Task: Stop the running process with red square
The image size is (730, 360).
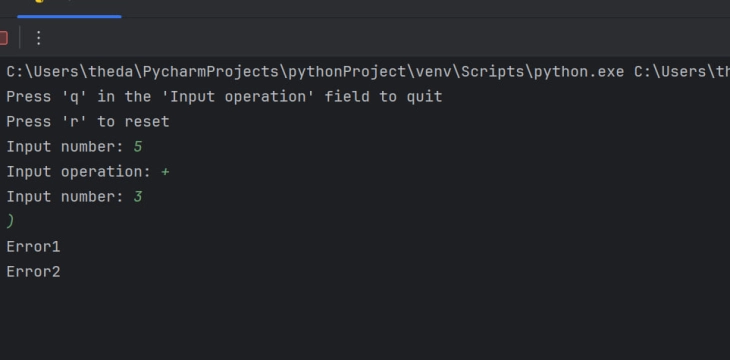Action: 3,38
